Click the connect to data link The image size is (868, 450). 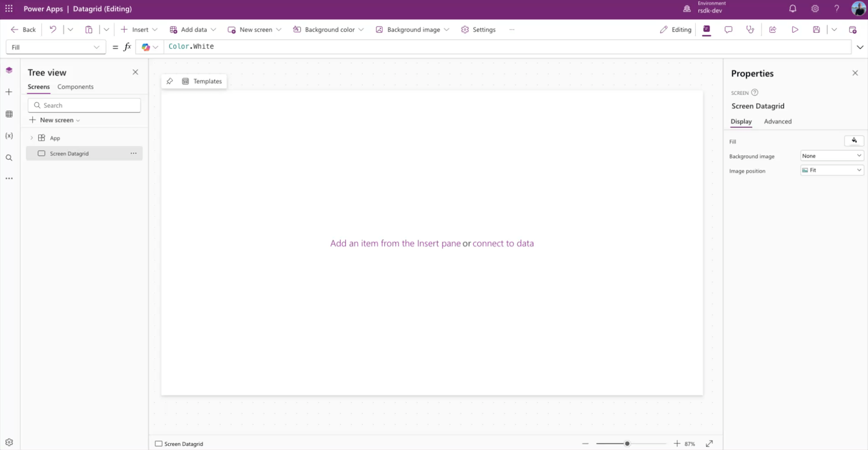(503, 243)
